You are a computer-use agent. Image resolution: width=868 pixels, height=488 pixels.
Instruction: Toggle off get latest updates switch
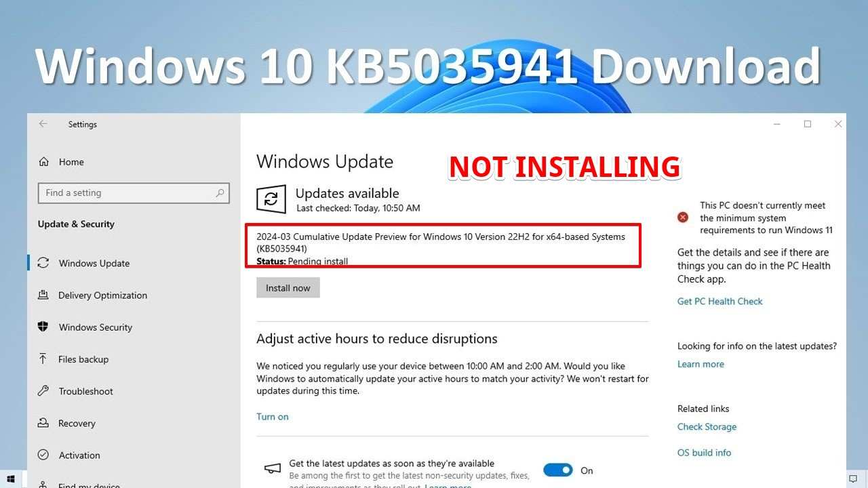(x=558, y=470)
